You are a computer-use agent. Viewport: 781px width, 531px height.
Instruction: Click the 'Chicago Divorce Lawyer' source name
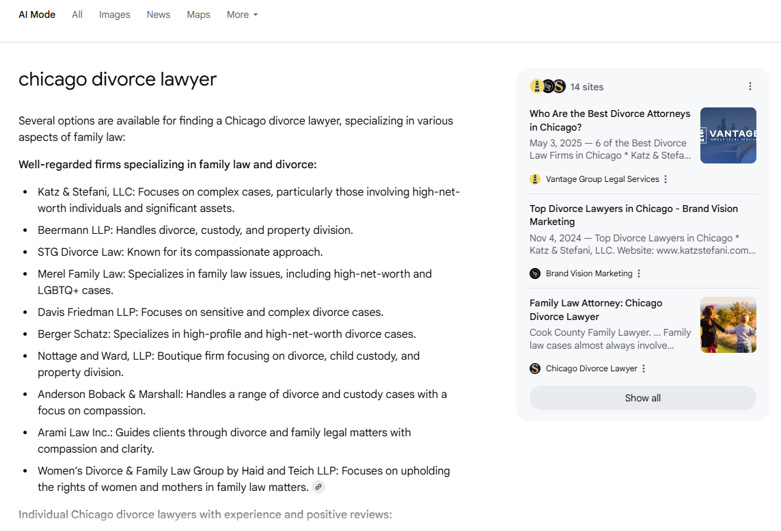click(591, 369)
